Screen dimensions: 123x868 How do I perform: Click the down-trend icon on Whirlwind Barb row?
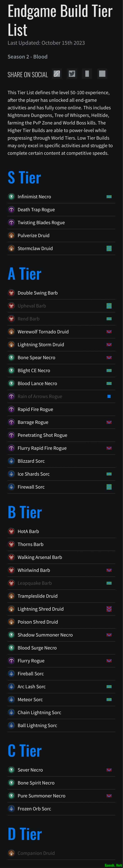pyautogui.click(x=109, y=570)
